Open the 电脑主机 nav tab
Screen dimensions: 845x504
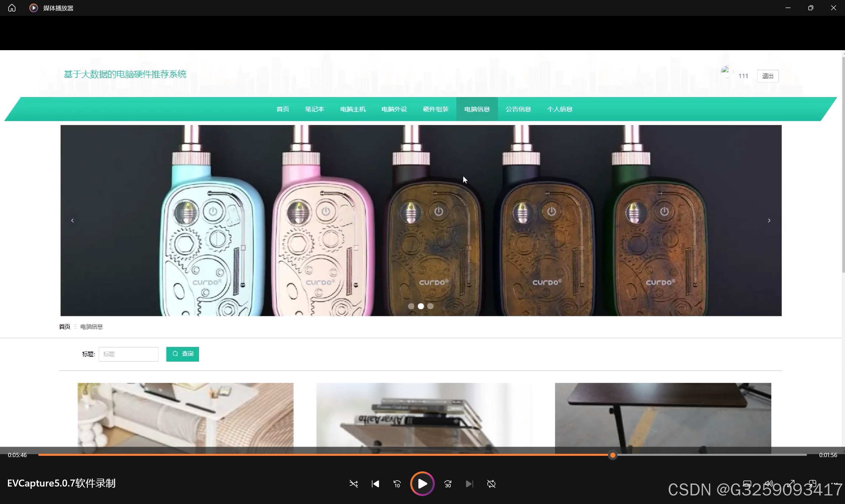(x=353, y=109)
